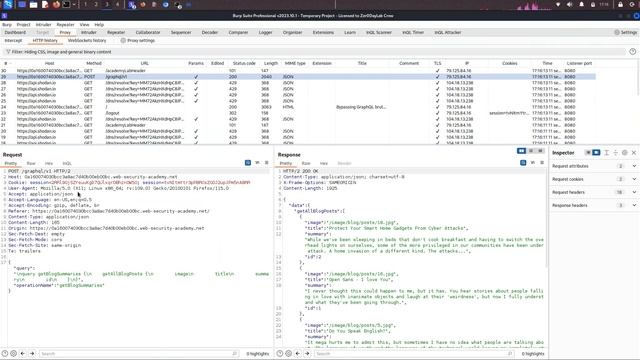Toggle Request show non-printable characters (\n) icon
Image resolution: width=640 pixels, height=360 pixels.
[x=257, y=163]
